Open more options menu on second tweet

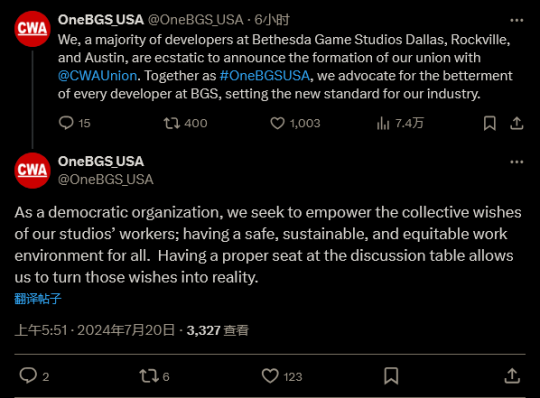517,162
